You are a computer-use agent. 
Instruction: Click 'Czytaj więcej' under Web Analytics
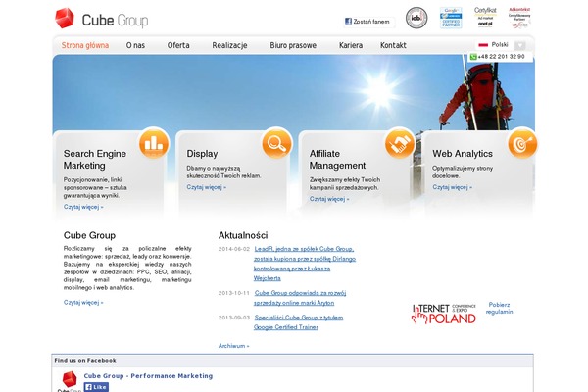click(x=452, y=187)
